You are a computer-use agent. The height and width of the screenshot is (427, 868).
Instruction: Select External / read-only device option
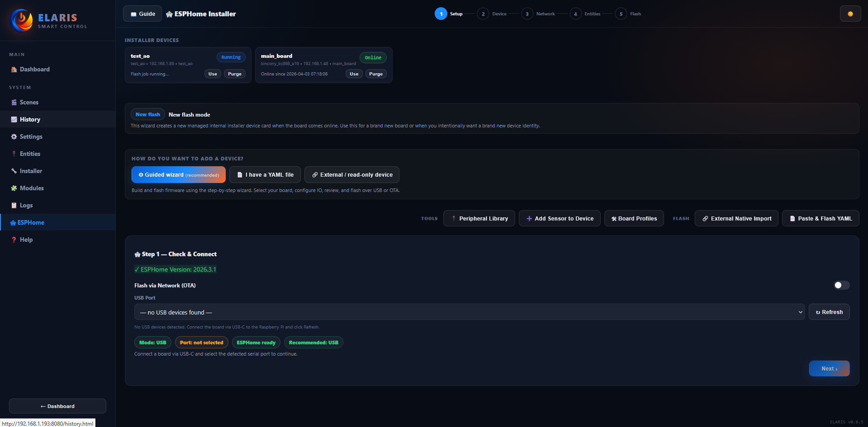352,175
